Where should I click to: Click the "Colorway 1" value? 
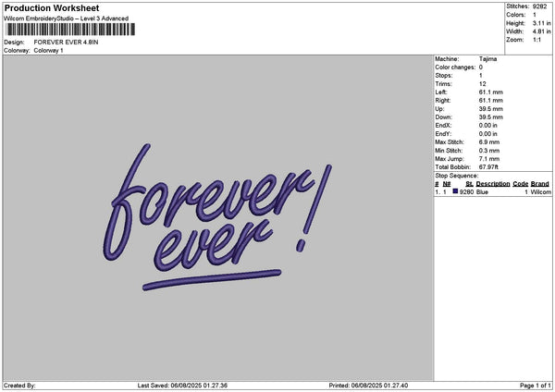[x=48, y=51]
